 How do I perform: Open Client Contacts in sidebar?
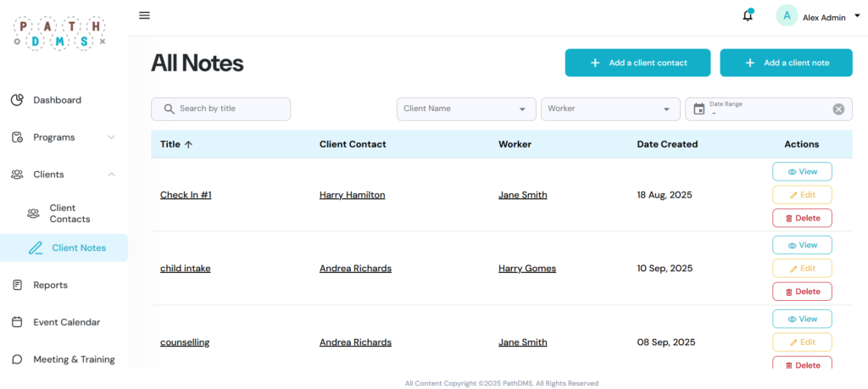[x=69, y=214]
